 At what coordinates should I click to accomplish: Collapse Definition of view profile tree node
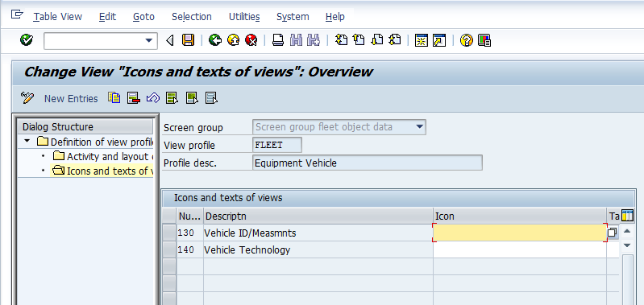[x=27, y=142]
